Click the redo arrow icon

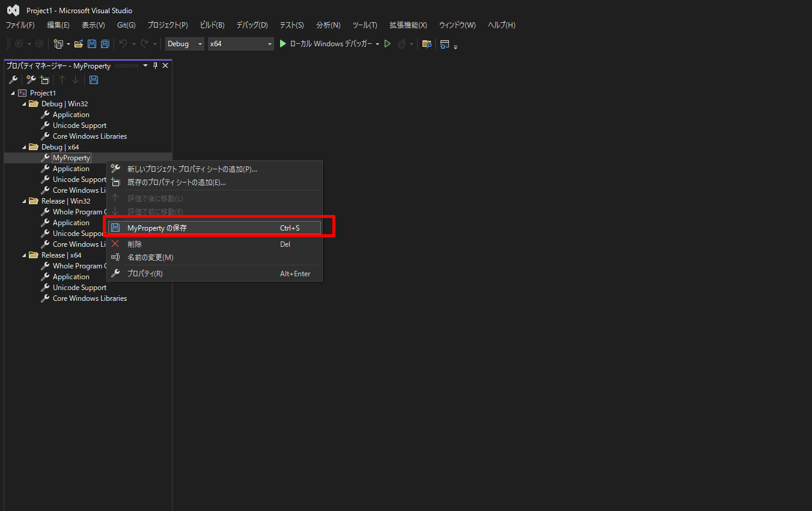pos(144,44)
